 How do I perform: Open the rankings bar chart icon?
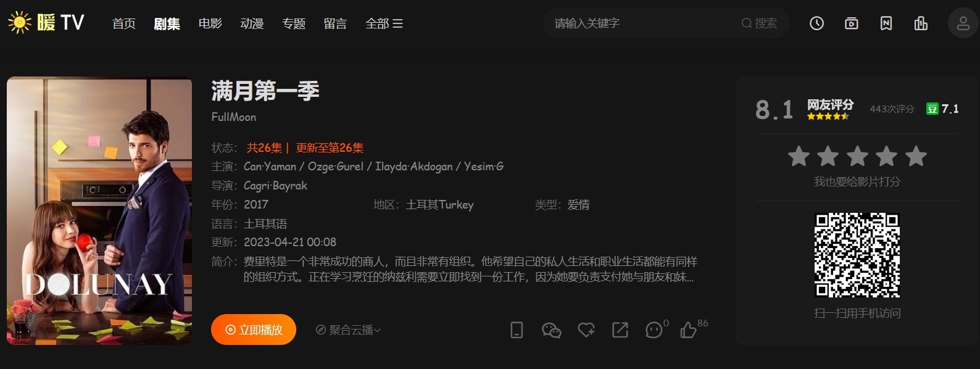(x=921, y=23)
